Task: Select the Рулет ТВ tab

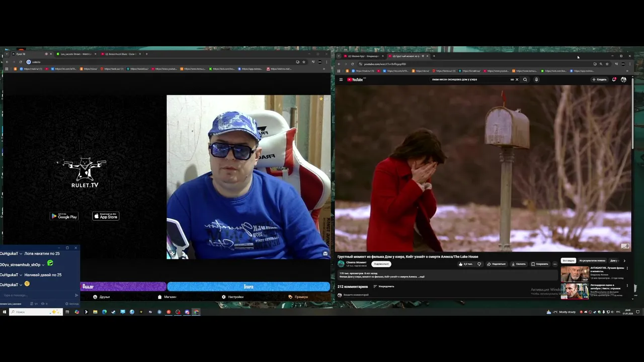Action: tap(31, 54)
